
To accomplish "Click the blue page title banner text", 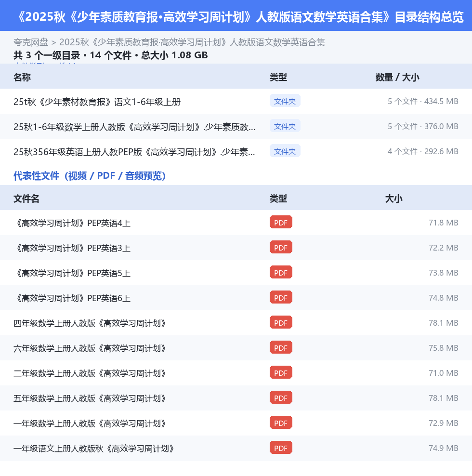I will (x=240, y=17).
